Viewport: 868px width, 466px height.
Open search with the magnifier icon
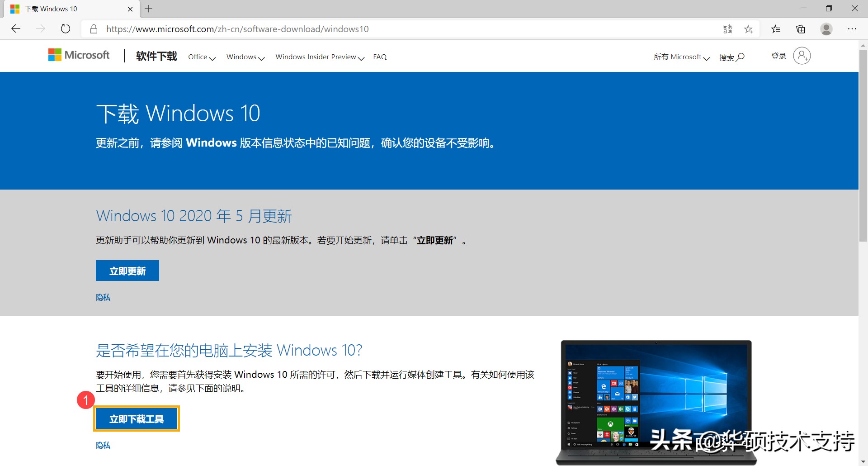pyautogui.click(x=741, y=57)
